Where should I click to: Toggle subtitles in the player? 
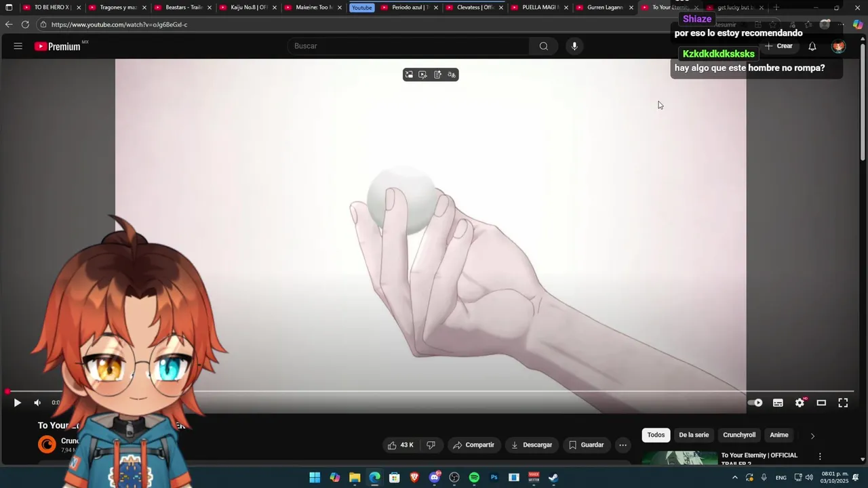click(x=778, y=403)
